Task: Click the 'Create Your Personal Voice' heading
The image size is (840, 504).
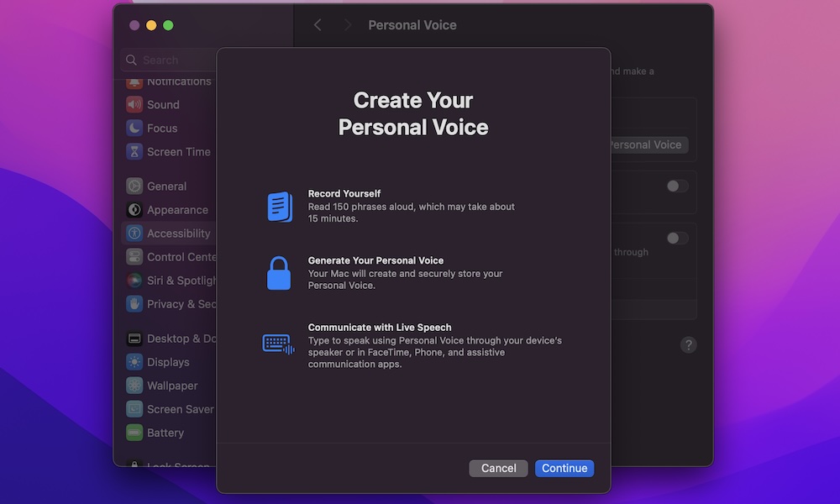Action: point(413,113)
